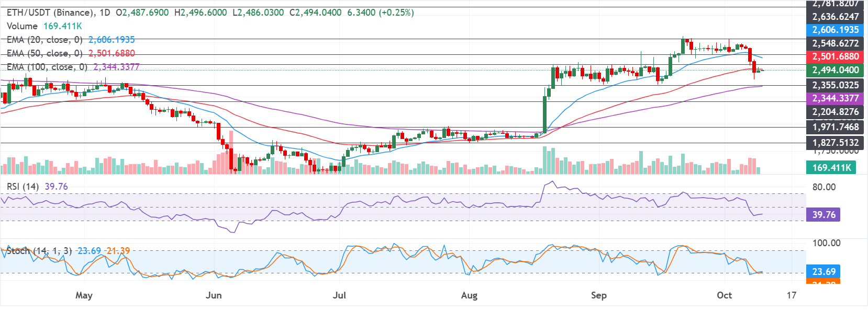The width and height of the screenshot is (868, 311).
Task: Click the Volume indicator legend label
Action: coord(22,26)
